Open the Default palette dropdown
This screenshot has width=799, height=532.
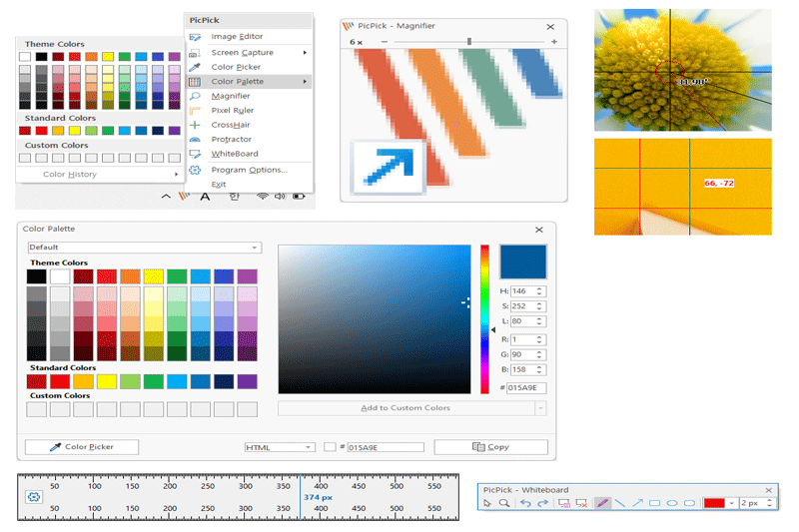(x=144, y=247)
